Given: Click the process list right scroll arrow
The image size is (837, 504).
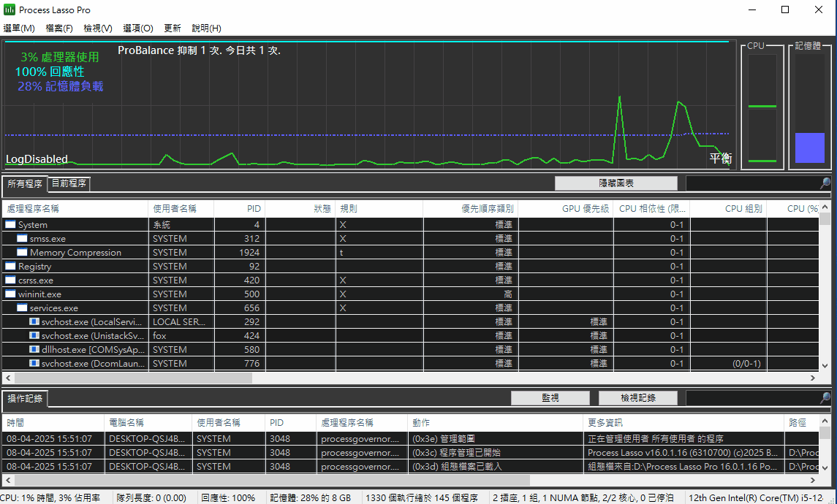Looking at the screenshot, I should pos(813,378).
